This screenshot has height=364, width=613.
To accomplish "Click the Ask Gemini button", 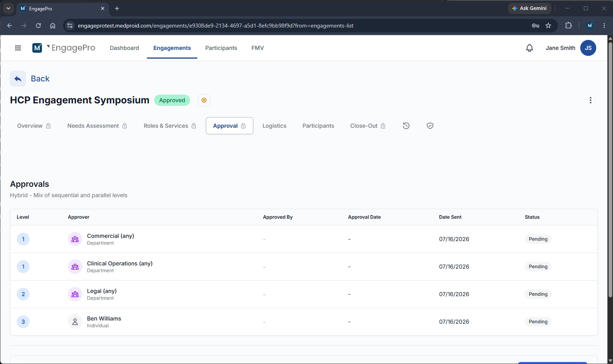I will pyautogui.click(x=530, y=8).
